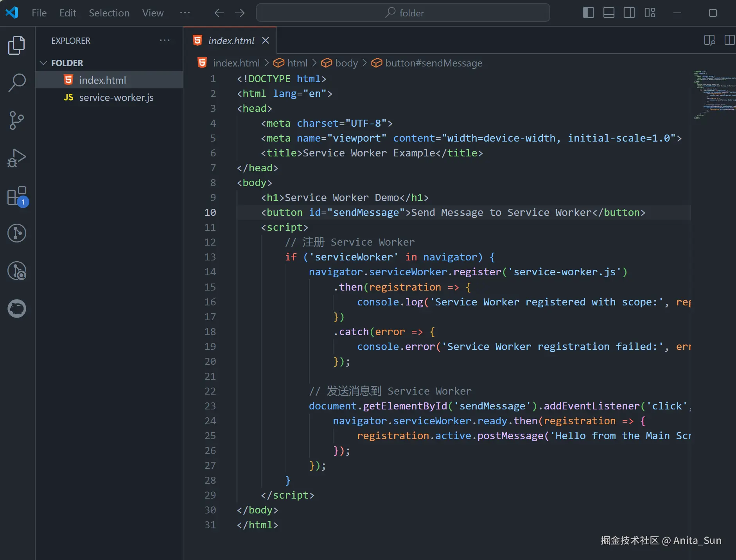
Task: Click the JS icon beside service-worker.js
Action: click(x=68, y=97)
